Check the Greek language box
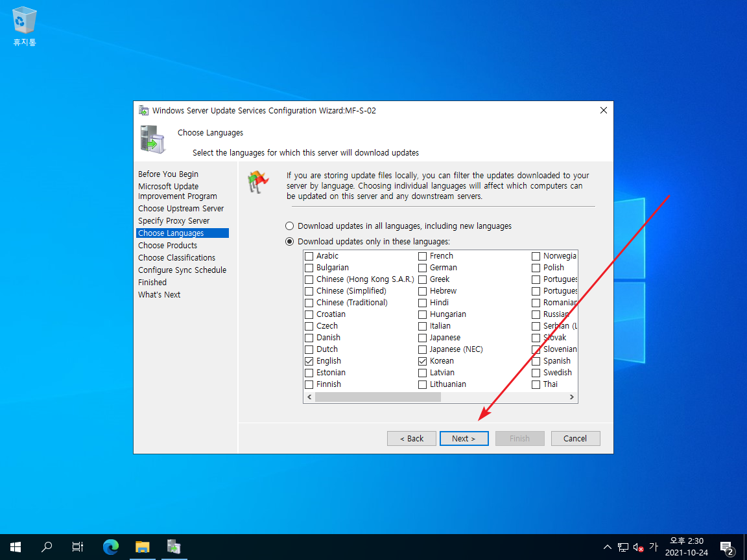 pos(423,279)
